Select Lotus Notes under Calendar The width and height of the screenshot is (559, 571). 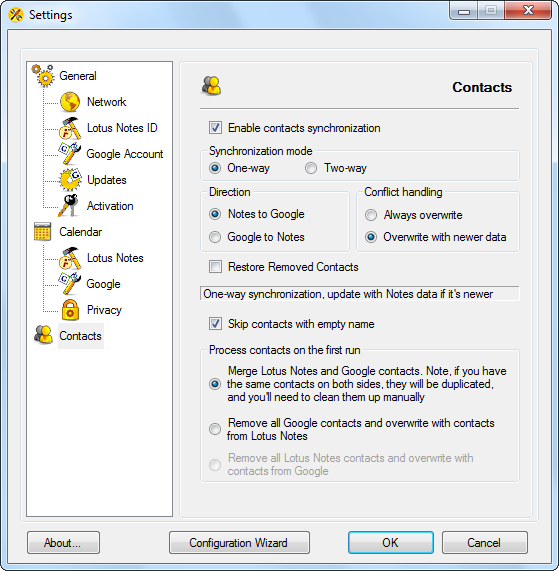coord(115,258)
